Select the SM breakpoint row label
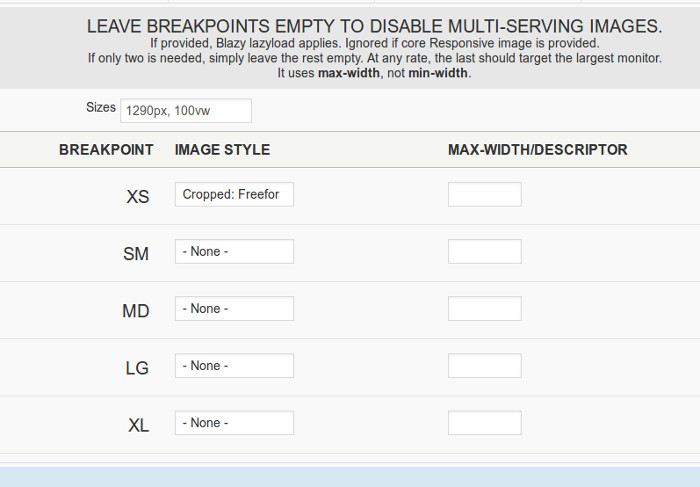This screenshot has height=487, width=700. pos(136,254)
